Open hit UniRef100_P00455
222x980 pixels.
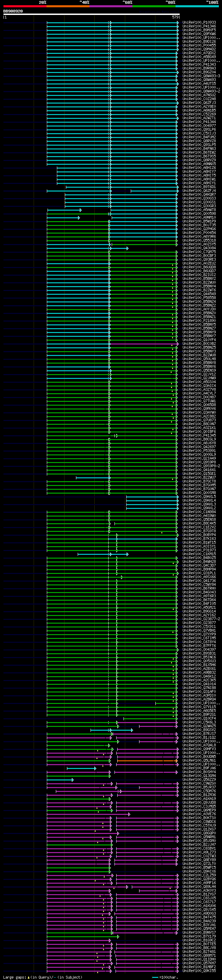pyautogui.click(x=199, y=45)
